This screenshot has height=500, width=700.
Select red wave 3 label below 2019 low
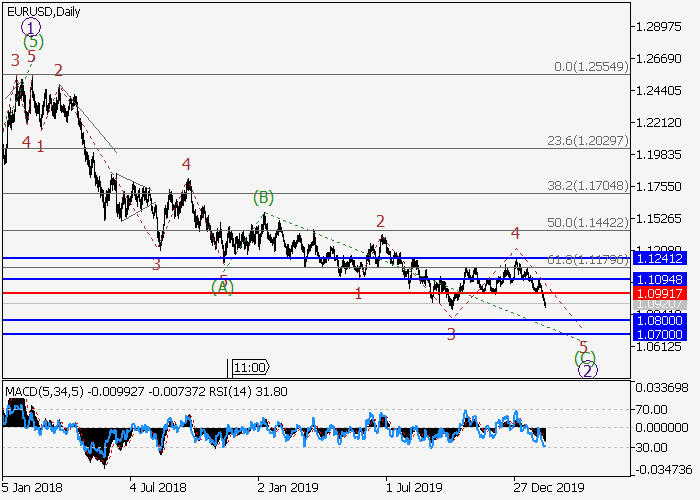point(451,334)
